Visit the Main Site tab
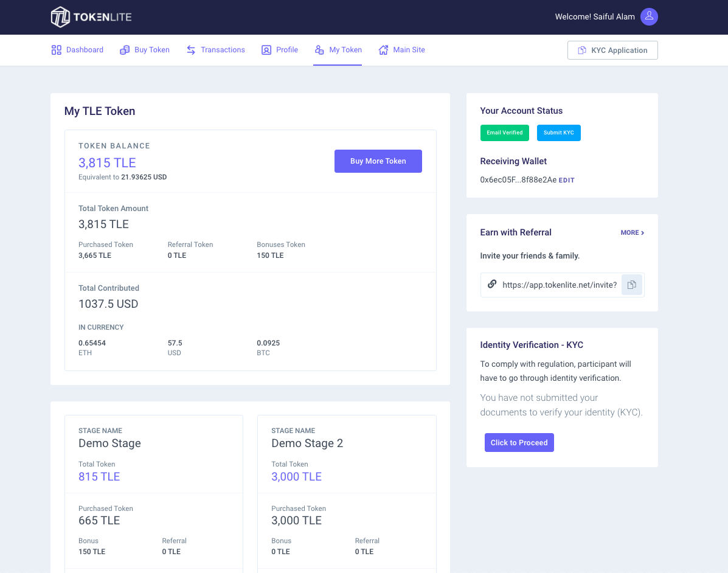The height and width of the screenshot is (573, 728). (x=401, y=50)
